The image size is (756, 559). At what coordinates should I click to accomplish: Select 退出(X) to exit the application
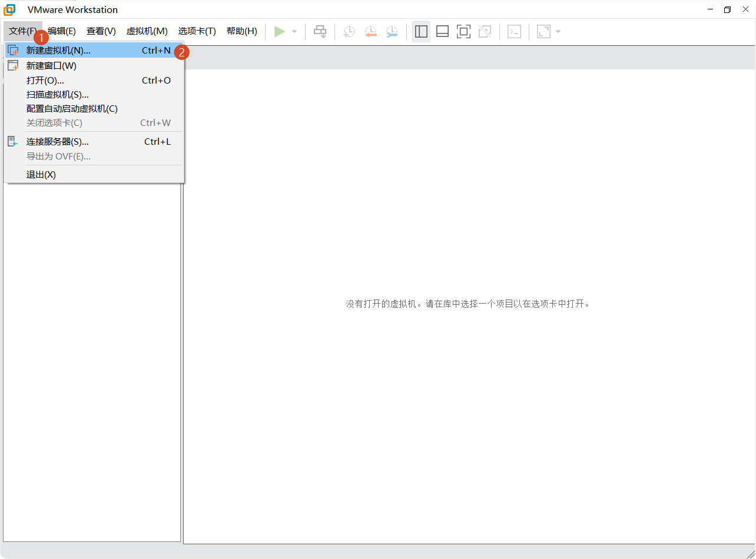[94, 175]
